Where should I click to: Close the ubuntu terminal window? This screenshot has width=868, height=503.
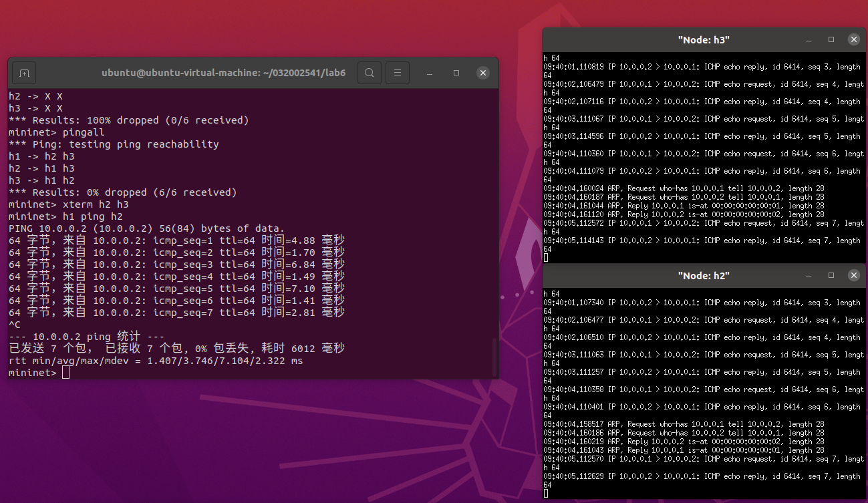[x=483, y=73]
